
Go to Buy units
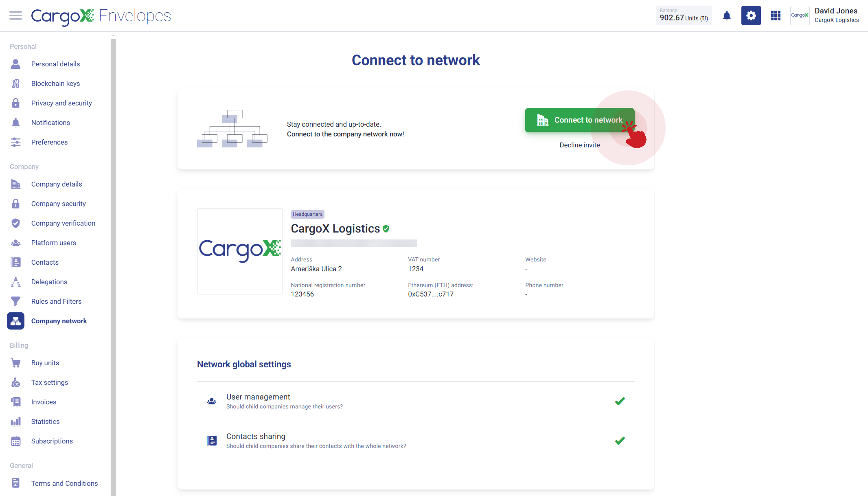45,363
